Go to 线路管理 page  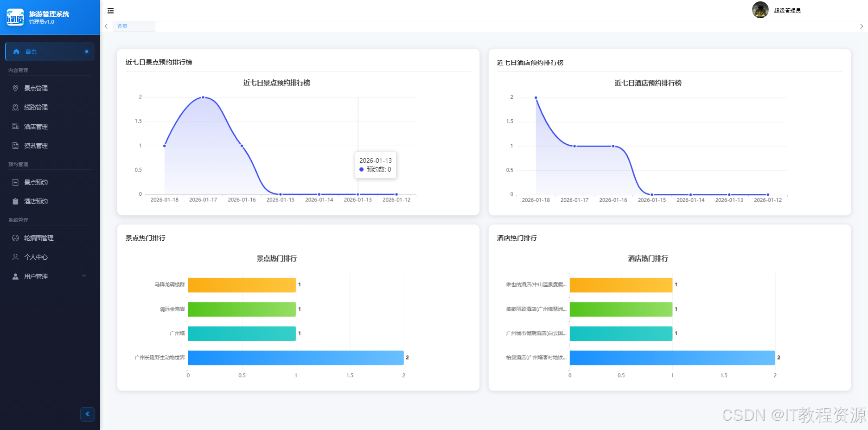(50, 107)
